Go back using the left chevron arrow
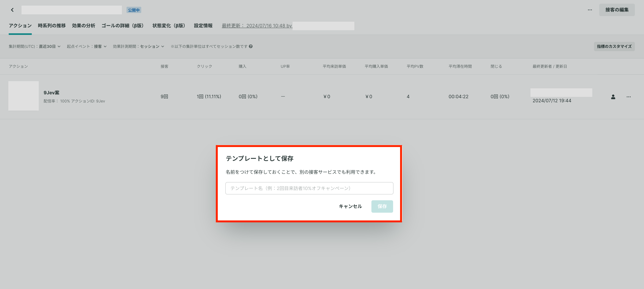The width and height of the screenshot is (644, 289). point(12,10)
